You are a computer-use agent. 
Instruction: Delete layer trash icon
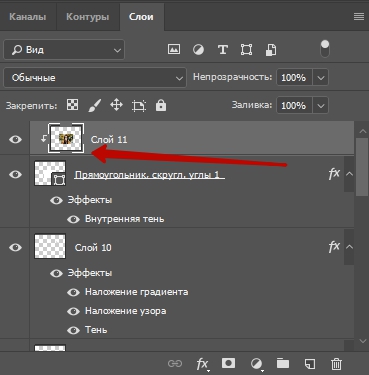click(x=336, y=363)
